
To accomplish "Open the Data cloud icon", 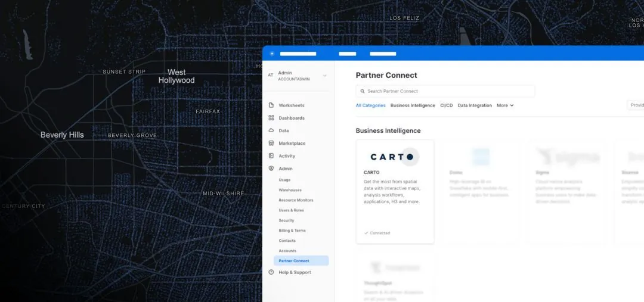I will [271, 130].
